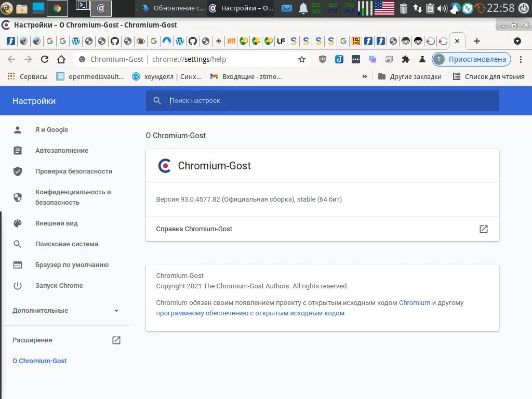532x399 pixels.
Task: Select Запуск Chrome in sidebar
Action: tap(59, 286)
